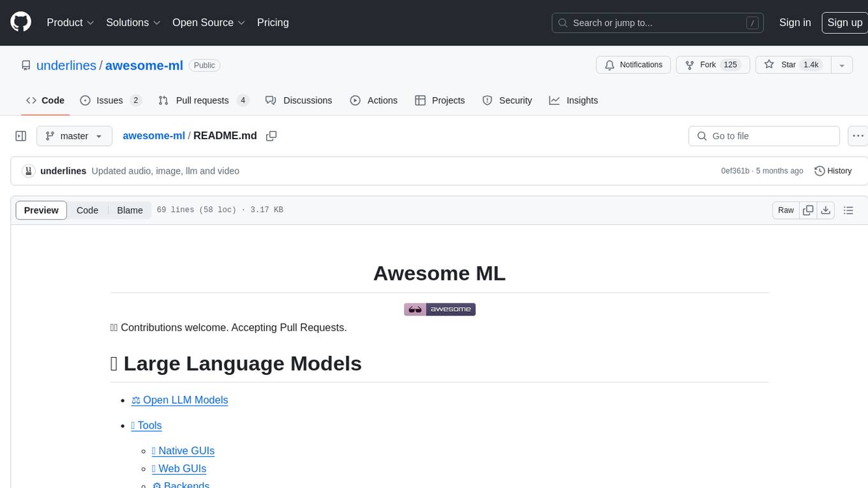Switch to the Insights tab
The height and width of the screenshot is (488, 868).
tap(574, 100)
